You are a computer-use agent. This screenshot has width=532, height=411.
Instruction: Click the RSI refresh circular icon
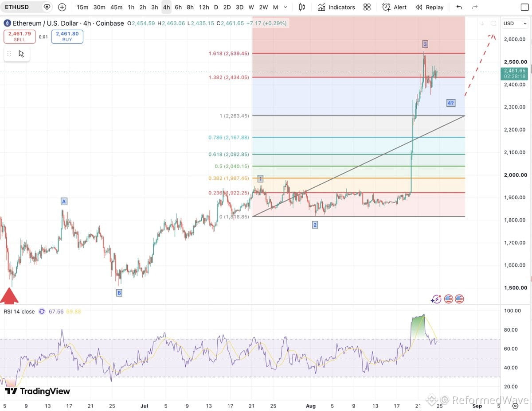point(42,311)
